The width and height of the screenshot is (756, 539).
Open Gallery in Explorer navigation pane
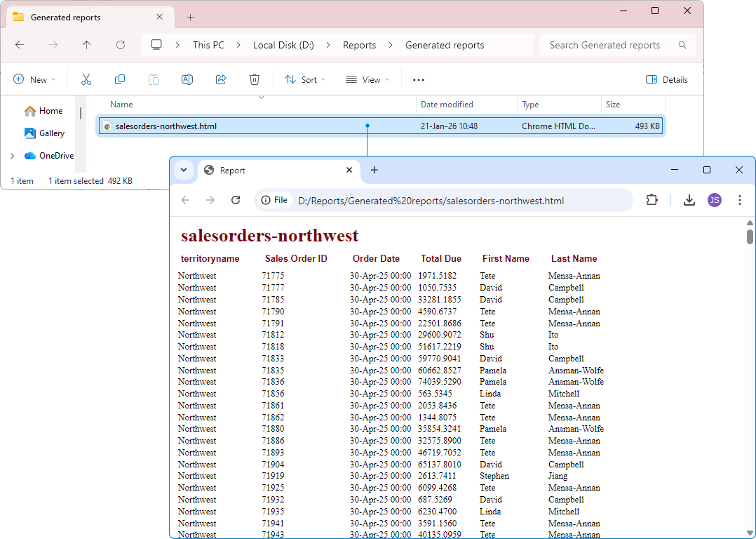tap(44, 133)
